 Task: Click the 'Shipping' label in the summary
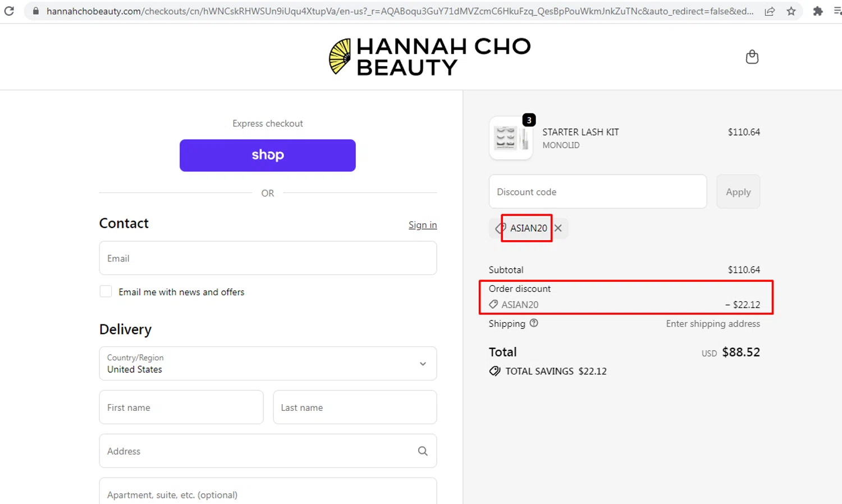coord(507,324)
